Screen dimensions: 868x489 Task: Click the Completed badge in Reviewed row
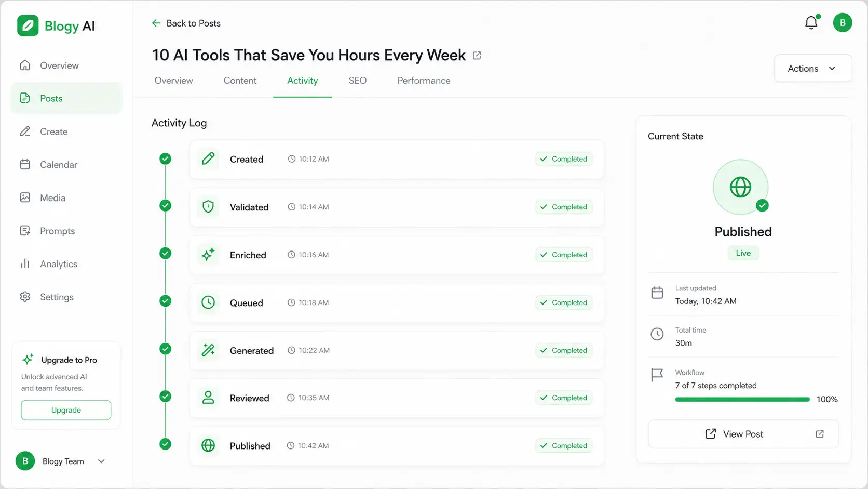click(564, 398)
